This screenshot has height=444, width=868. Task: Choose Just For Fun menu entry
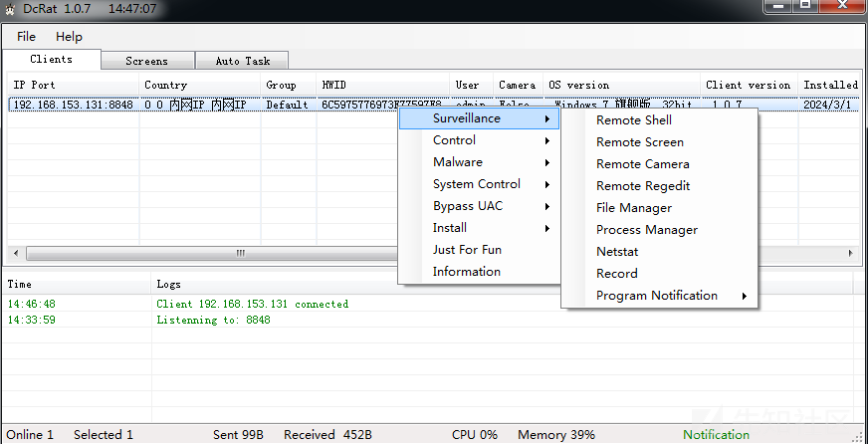tap(479, 250)
